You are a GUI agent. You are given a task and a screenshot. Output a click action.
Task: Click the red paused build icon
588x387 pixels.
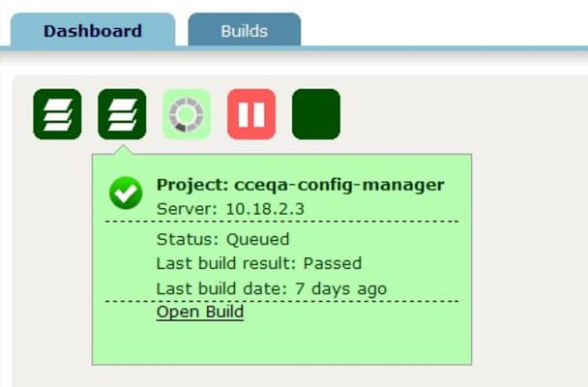251,114
